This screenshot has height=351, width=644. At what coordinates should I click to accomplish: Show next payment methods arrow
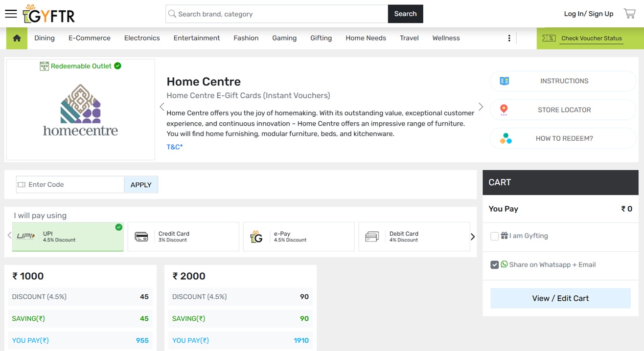pyautogui.click(x=473, y=237)
